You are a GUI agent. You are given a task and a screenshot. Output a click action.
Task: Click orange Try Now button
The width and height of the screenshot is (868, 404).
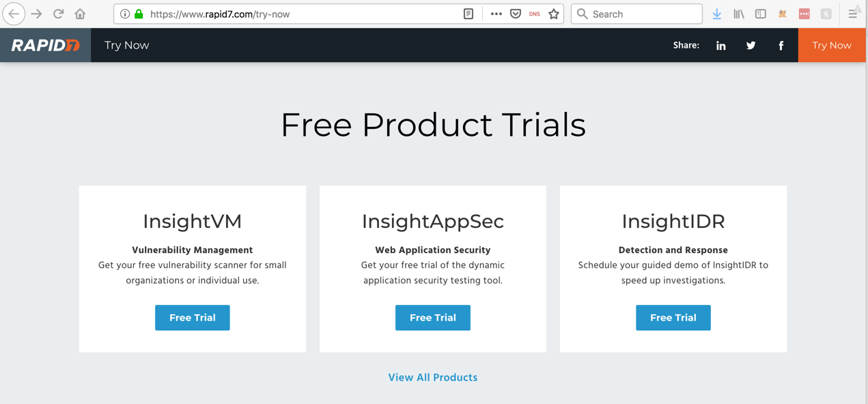point(831,45)
